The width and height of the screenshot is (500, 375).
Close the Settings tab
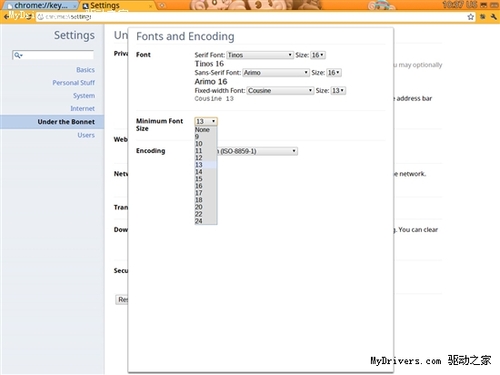pos(150,6)
